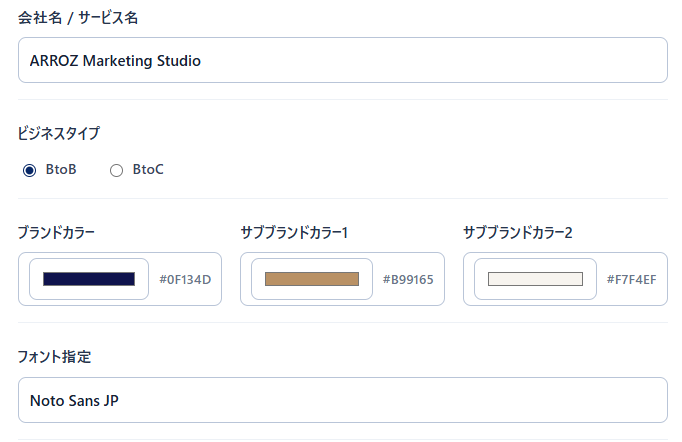Viewport: 682px width, 442px height.
Task: Click the BtoC option label
Action: tap(148, 169)
